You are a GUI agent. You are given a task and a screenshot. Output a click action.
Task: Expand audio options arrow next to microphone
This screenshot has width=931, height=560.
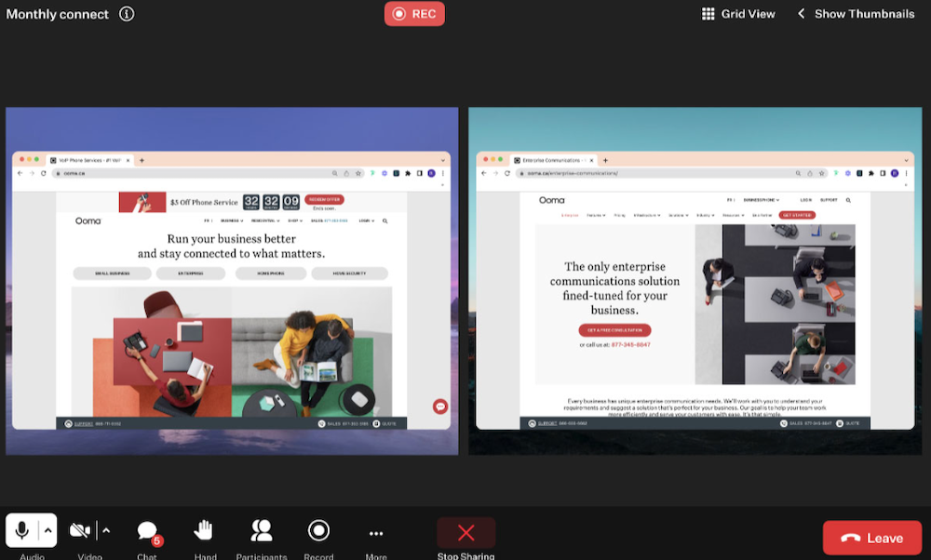[48, 530]
